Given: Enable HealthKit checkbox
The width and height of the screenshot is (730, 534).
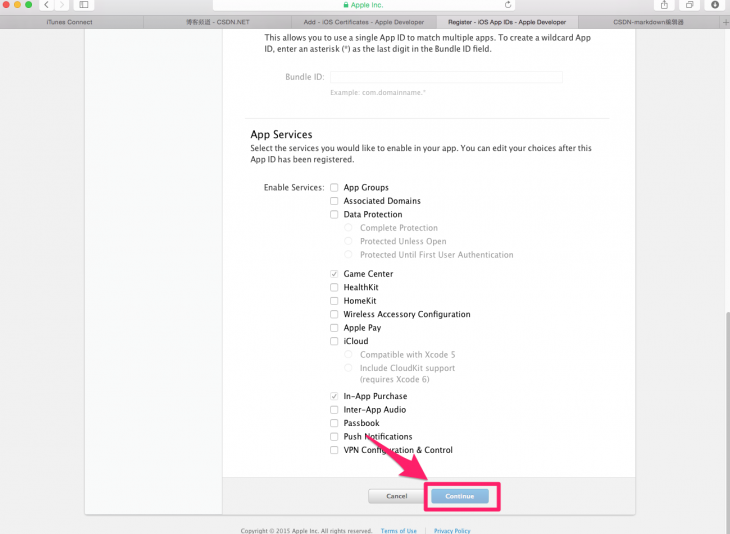Looking at the screenshot, I should point(334,287).
